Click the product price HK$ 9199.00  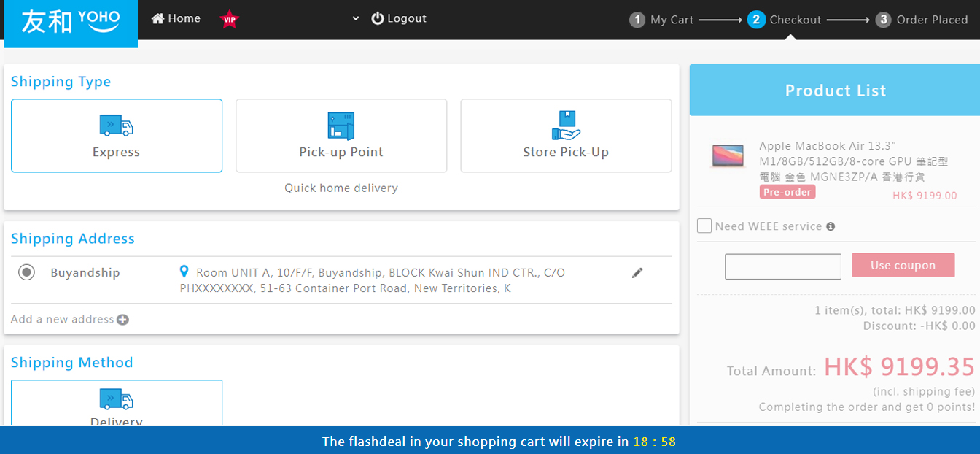(925, 196)
